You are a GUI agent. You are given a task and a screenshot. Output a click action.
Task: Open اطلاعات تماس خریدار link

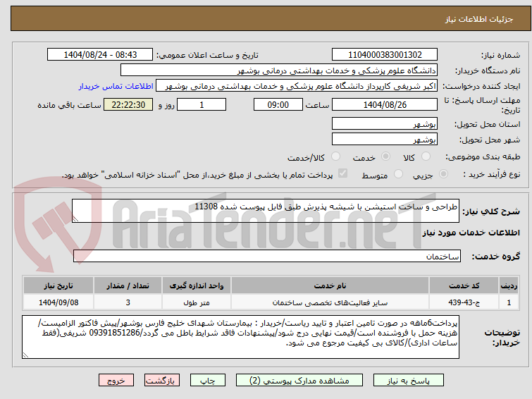[x=116, y=86]
